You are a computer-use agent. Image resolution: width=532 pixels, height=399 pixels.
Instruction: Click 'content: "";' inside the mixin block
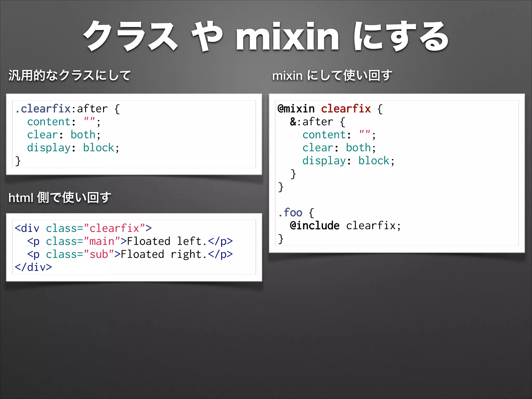click(339, 135)
